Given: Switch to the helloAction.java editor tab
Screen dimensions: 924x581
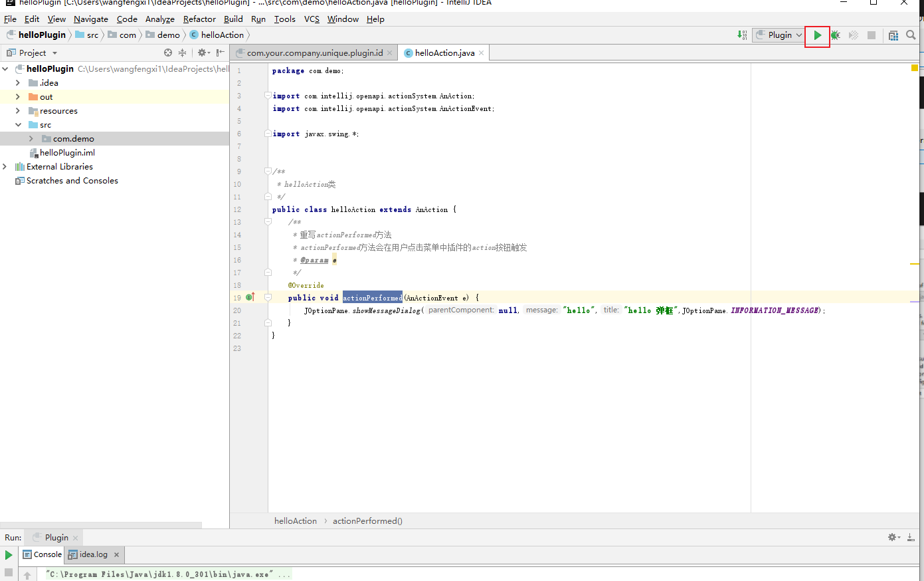Looking at the screenshot, I should pyautogui.click(x=444, y=53).
